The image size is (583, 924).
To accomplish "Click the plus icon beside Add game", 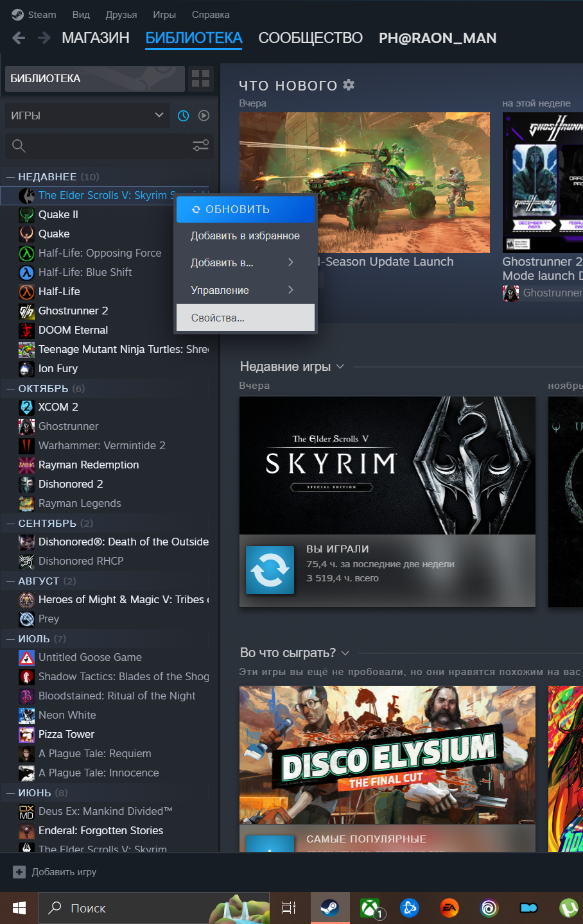I will [x=19, y=872].
